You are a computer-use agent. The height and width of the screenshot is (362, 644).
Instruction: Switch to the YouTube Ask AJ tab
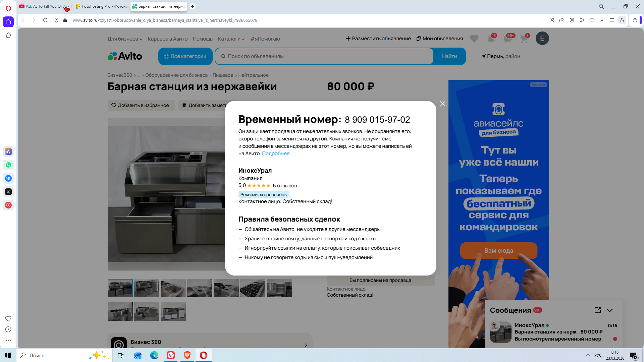pos(44,6)
